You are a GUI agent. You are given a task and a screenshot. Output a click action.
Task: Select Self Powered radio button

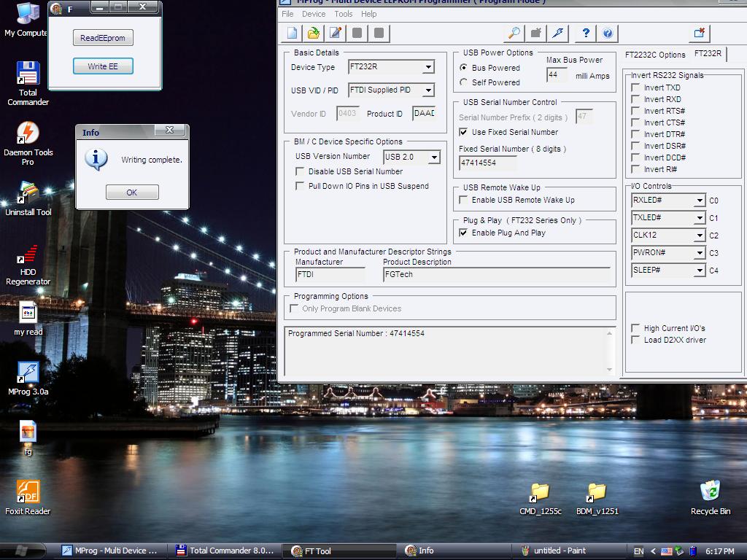464,82
